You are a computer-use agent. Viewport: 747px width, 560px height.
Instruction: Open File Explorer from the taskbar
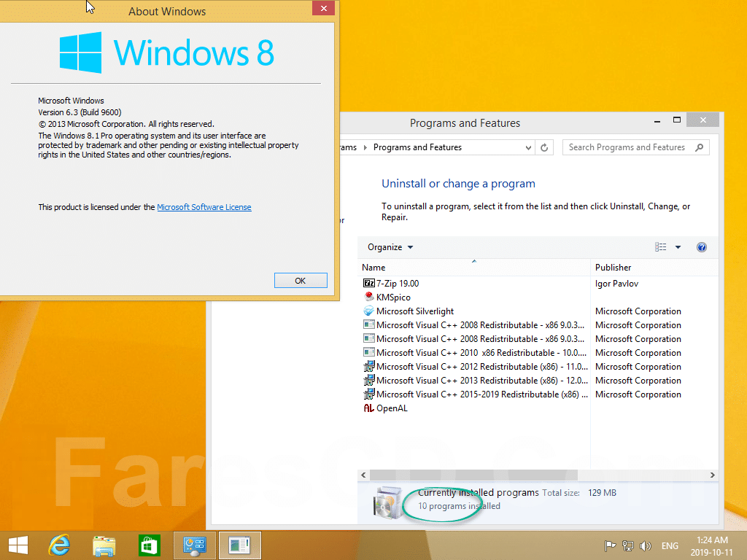point(104,545)
